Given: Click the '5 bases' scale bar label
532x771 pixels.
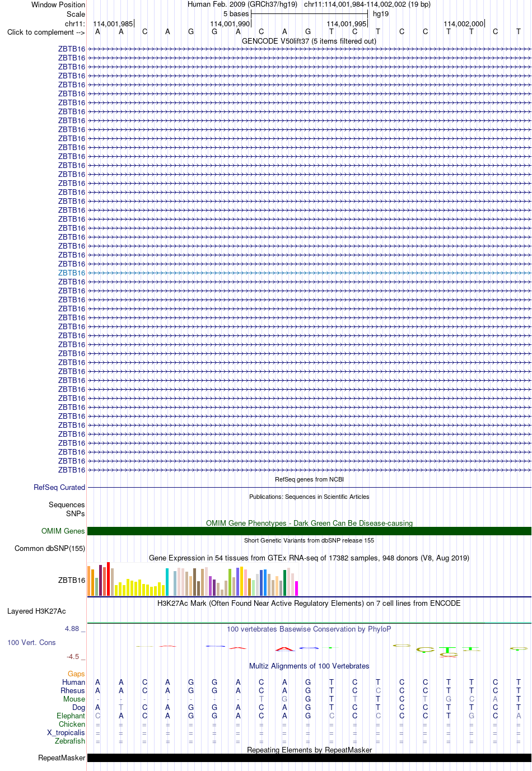Looking at the screenshot, I should 236,14.
